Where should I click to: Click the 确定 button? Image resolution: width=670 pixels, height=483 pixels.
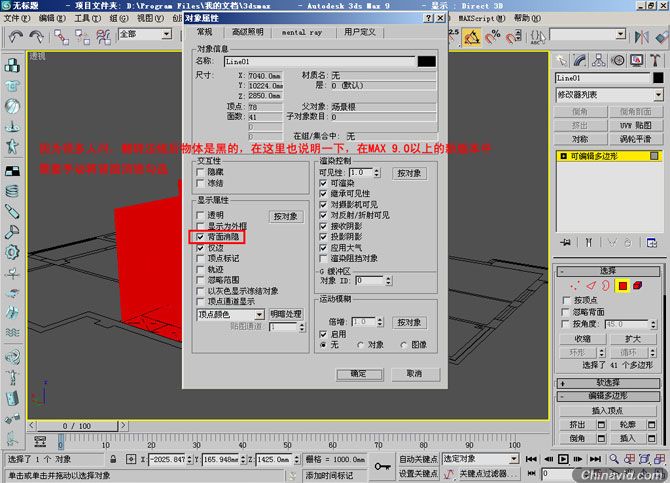[359, 374]
